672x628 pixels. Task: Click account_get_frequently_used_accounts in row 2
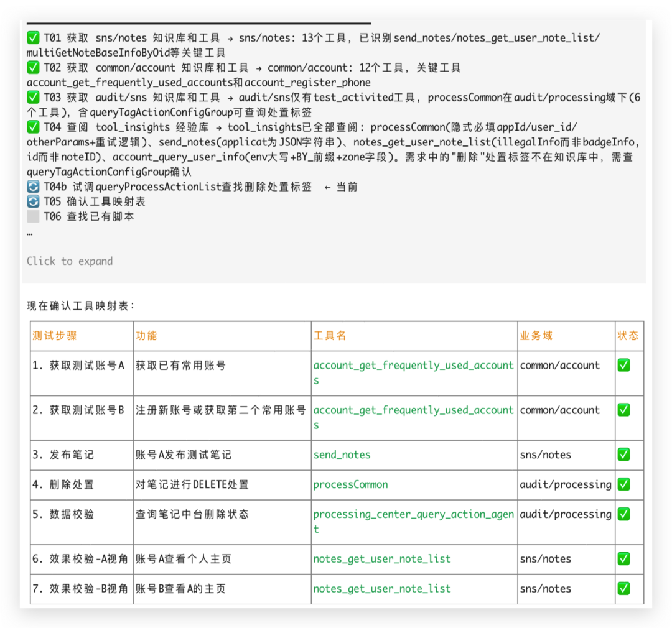[414, 417]
